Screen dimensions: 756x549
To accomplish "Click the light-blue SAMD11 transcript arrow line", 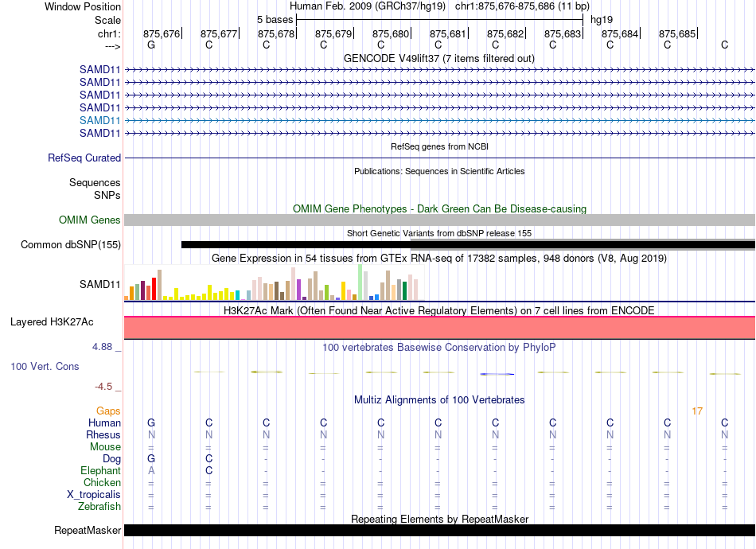I will [x=439, y=120].
